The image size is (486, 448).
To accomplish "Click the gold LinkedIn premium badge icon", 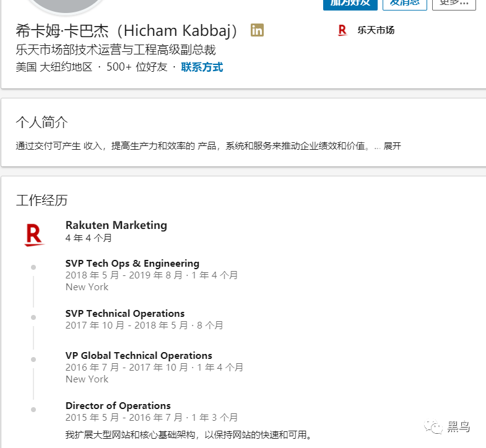I will (257, 30).
